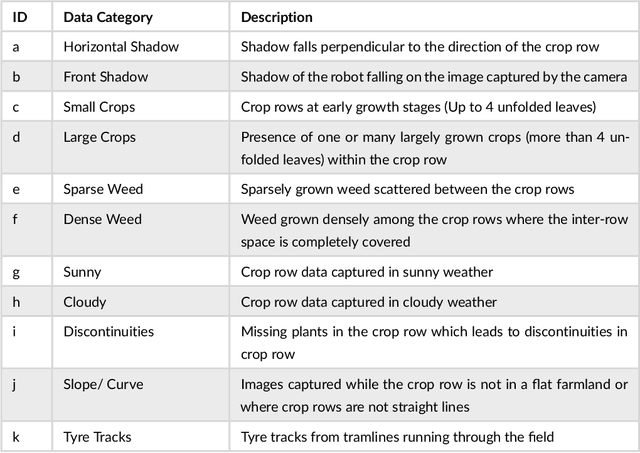Image resolution: width=640 pixels, height=453 pixels.
Task: Select the Discontinuities category cell
Action: pos(106,331)
